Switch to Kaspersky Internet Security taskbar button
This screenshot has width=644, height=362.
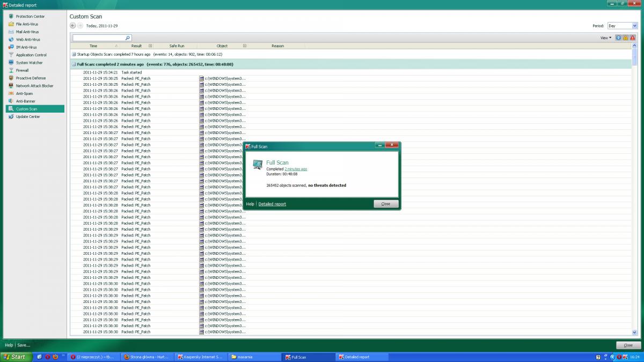201,357
